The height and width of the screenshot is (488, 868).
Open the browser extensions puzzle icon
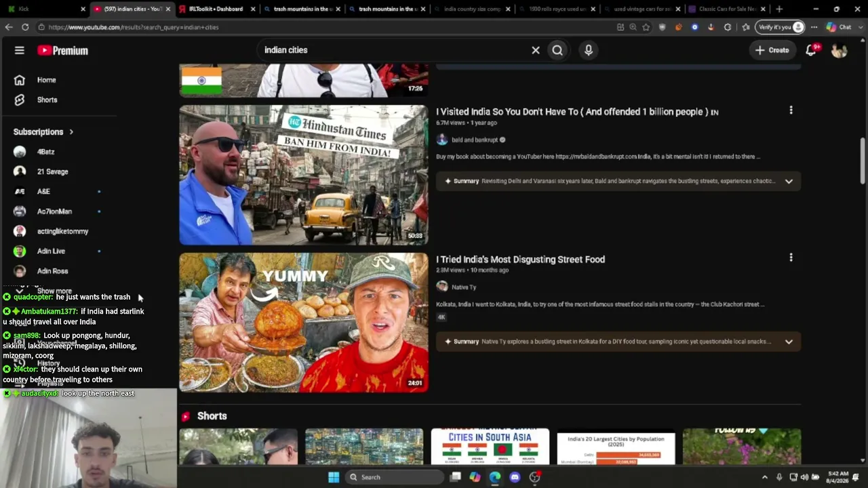(x=728, y=27)
